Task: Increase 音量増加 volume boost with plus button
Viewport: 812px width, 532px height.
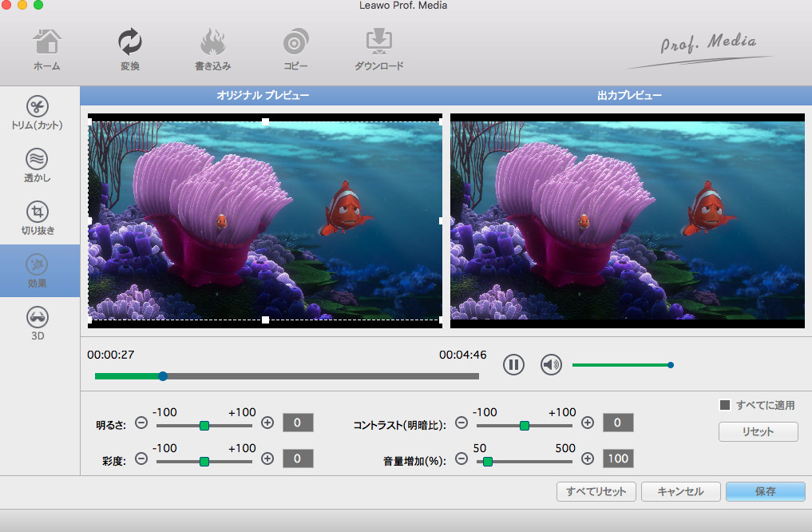Action: pyautogui.click(x=588, y=459)
